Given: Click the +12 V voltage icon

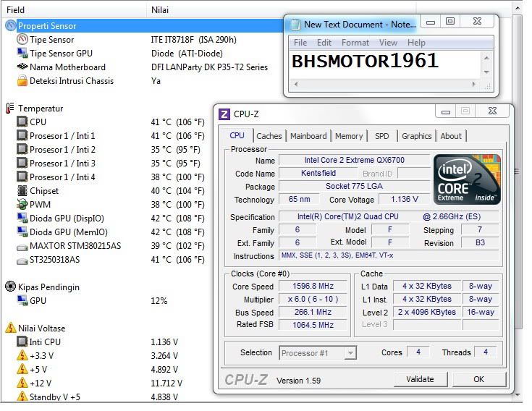Looking at the screenshot, I should coord(22,383).
